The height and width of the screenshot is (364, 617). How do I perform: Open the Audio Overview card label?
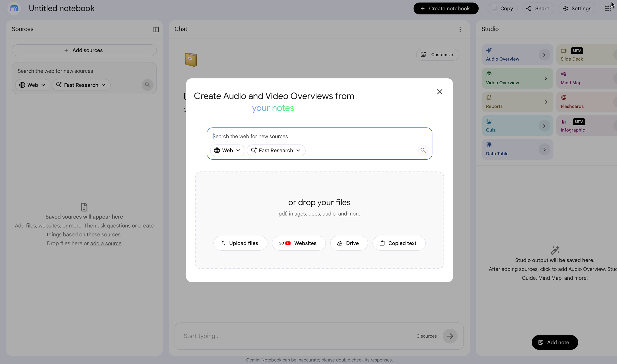pyautogui.click(x=502, y=59)
